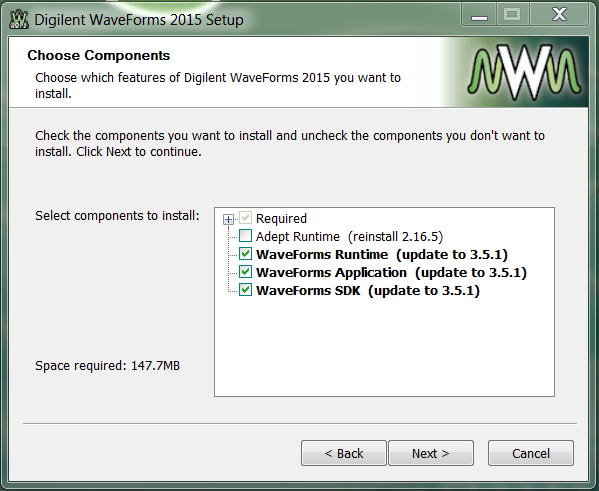Close the Digilent WaveForms setup window
Screen dimensions: 599x491
(559, 16)
